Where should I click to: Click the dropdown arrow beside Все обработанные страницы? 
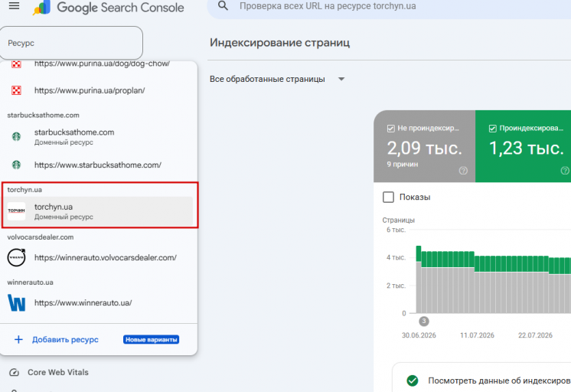tap(341, 79)
